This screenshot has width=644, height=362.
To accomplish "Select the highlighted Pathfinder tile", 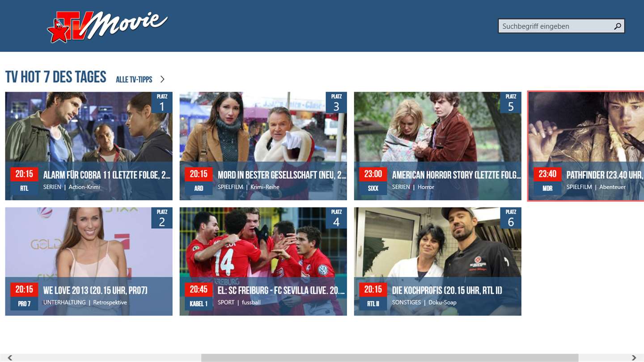I will point(586,146).
